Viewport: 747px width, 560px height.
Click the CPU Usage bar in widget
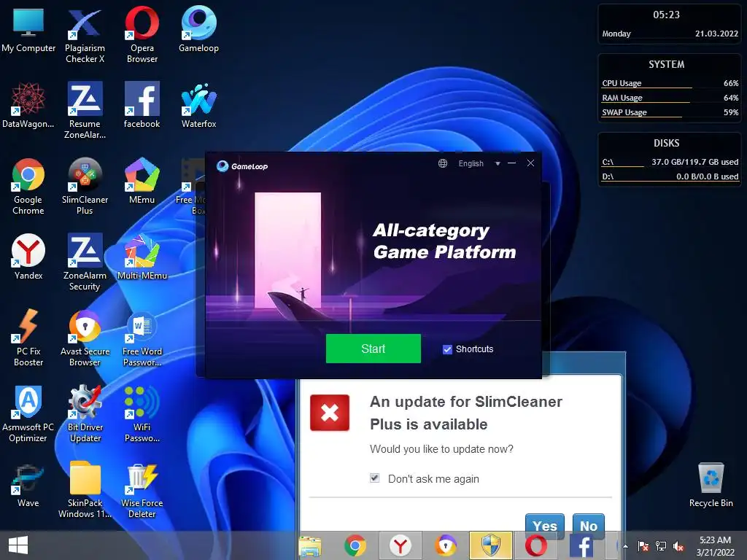(670, 83)
